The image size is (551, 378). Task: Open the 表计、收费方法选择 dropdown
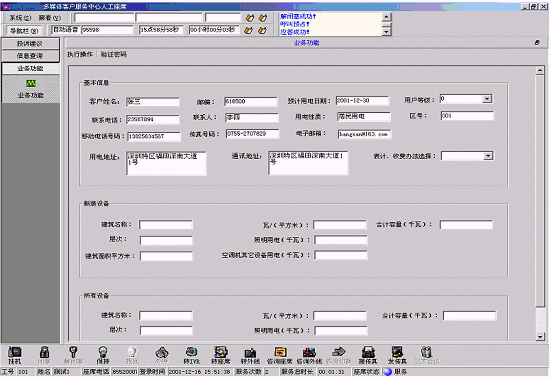(488, 156)
